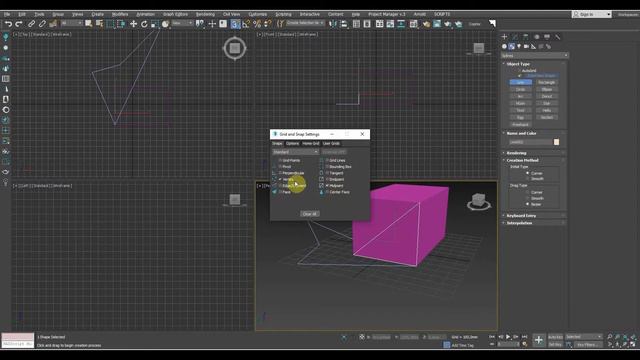Collapse the Name and Color rollout
The height and width of the screenshot is (360, 640).
coord(521,133)
